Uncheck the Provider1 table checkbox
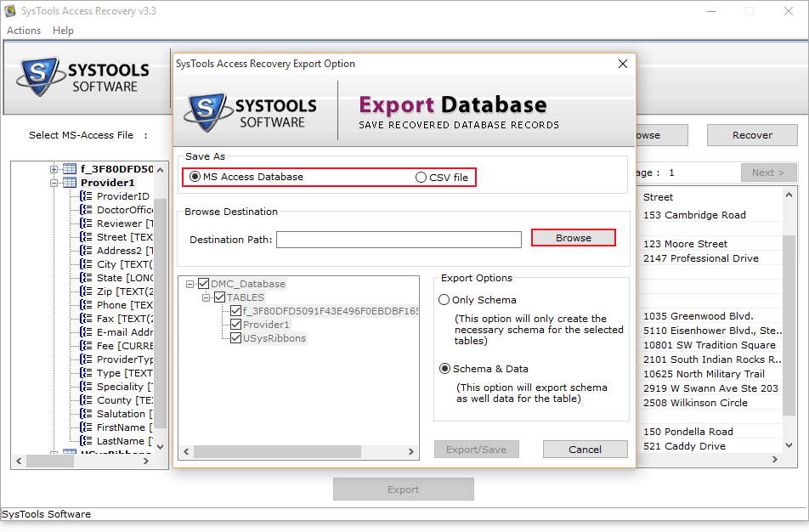Image resolution: width=809 pixels, height=532 pixels. coord(236,325)
